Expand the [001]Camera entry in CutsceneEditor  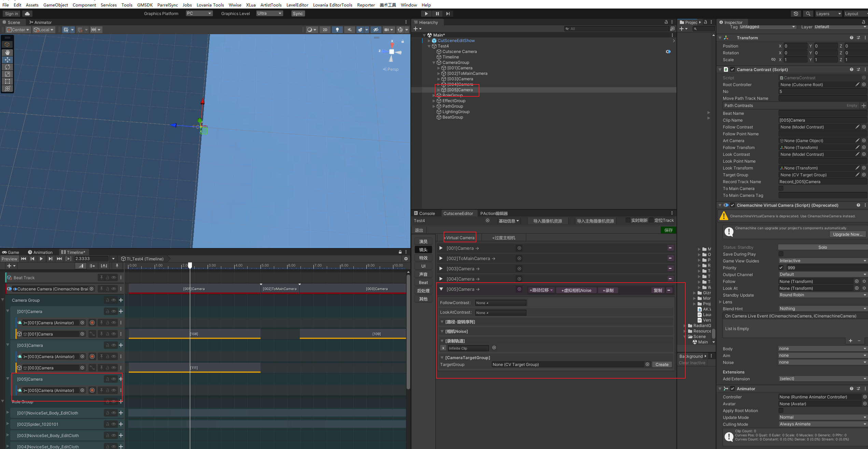(441, 248)
